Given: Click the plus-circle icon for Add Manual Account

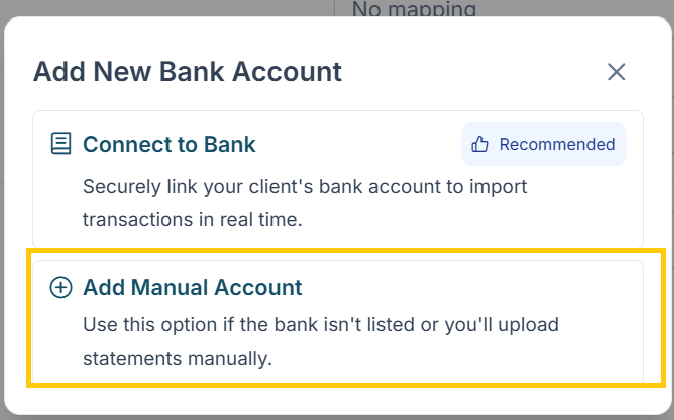Looking at the screenshot, I should click(x=61, y=288).
